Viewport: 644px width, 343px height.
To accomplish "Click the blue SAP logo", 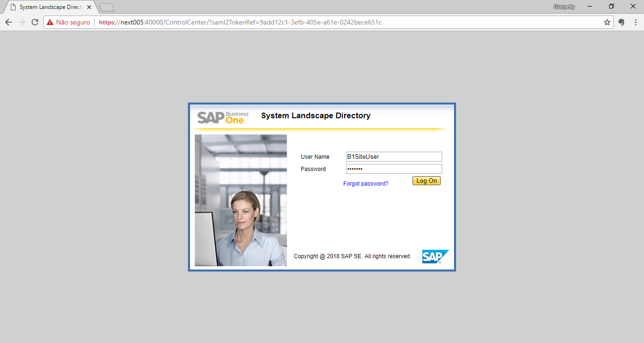I will tap(436, 257).
